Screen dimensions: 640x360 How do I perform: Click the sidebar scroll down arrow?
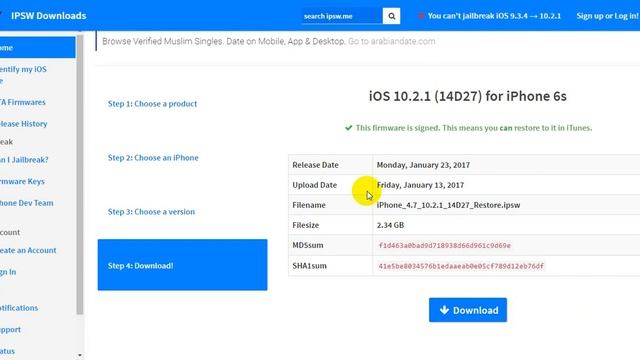pyautogui.click(x=80, y=356)
